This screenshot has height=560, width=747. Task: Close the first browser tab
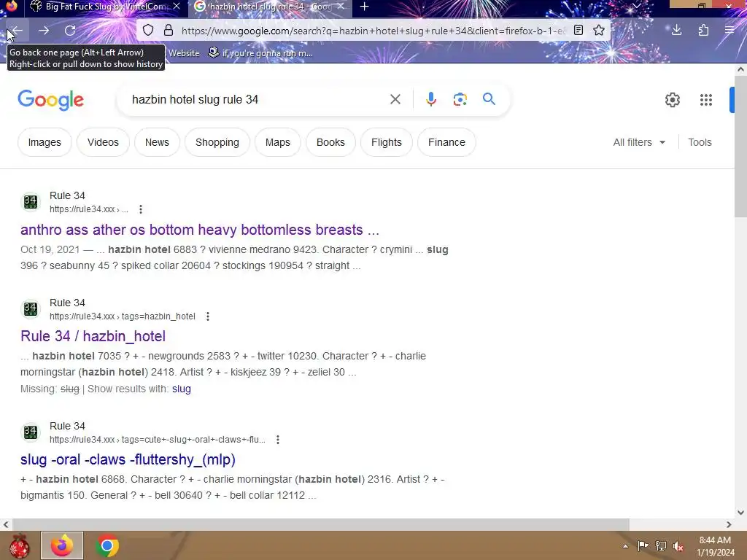click(x=177, y=6)
